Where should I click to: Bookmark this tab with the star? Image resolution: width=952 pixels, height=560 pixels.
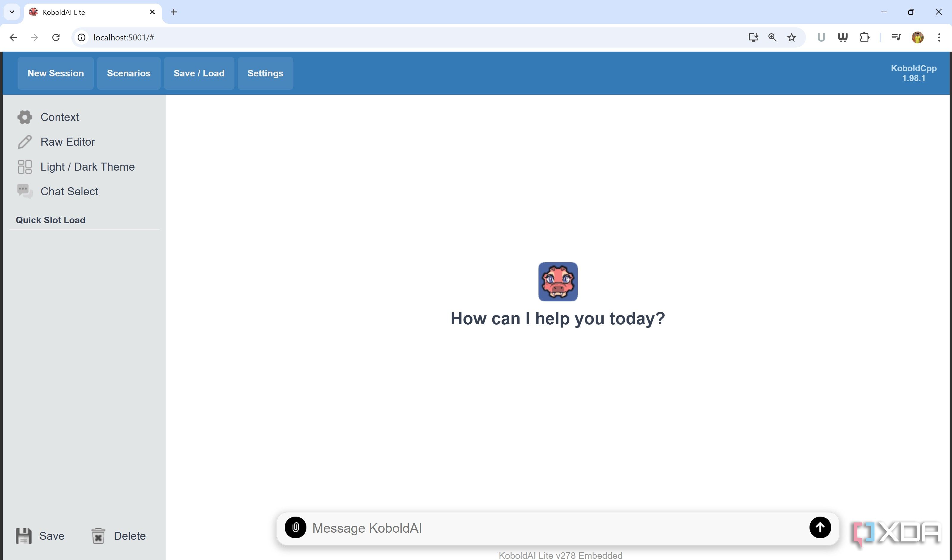click(792, 37)
